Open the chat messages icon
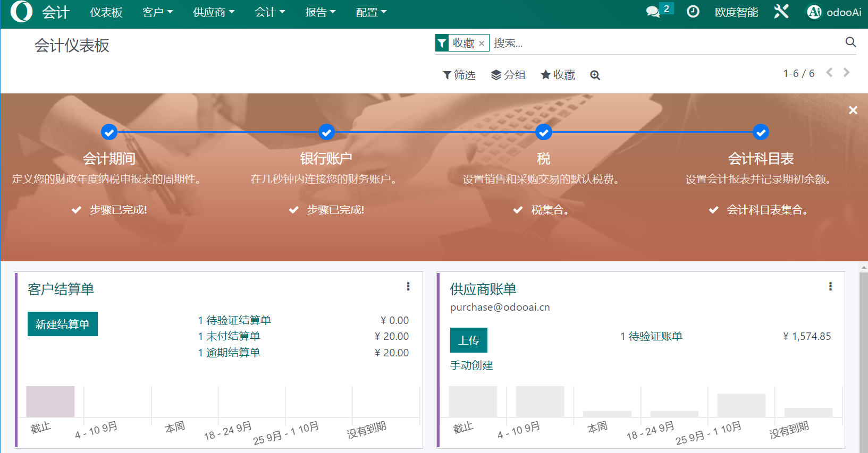This screenshot has height=453, width=868. point(653,12)
